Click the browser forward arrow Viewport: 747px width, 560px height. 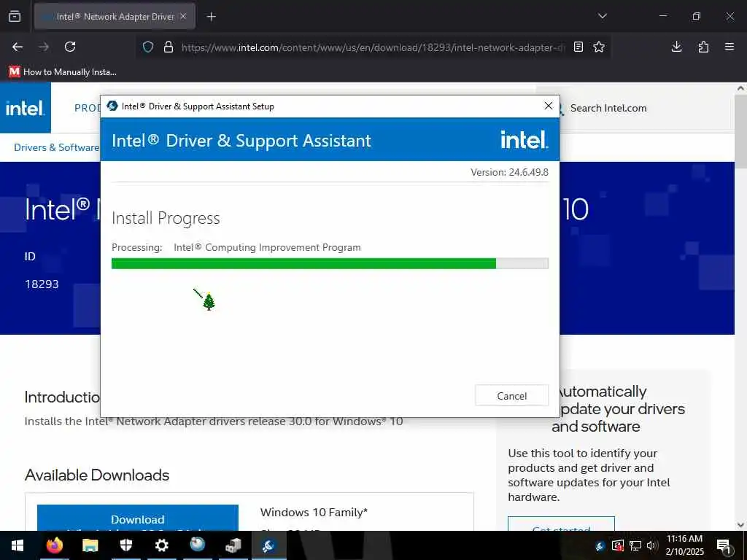tap(44, 47)
